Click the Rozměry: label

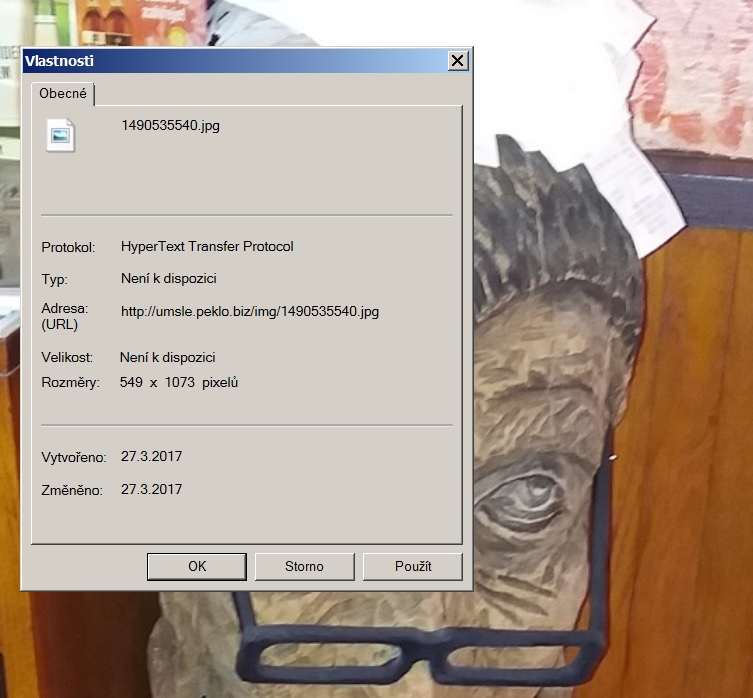click(70, 383)
